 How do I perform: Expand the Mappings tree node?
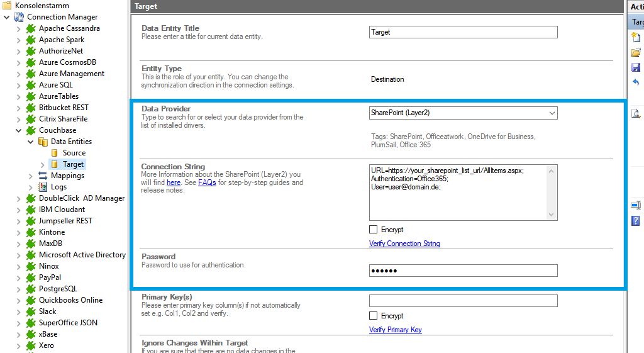[31, 176]
